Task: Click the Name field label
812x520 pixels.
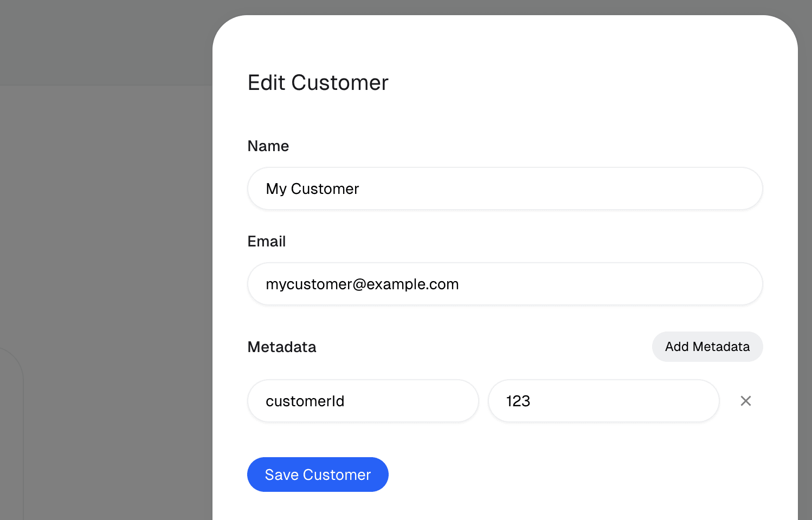Action: coord(268,146)
